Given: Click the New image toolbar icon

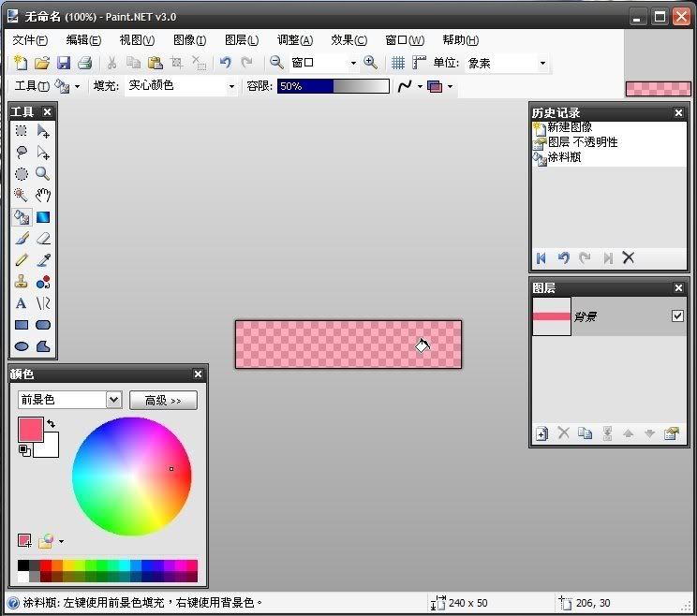Looking at the screenshot, I should click(21, 63).
